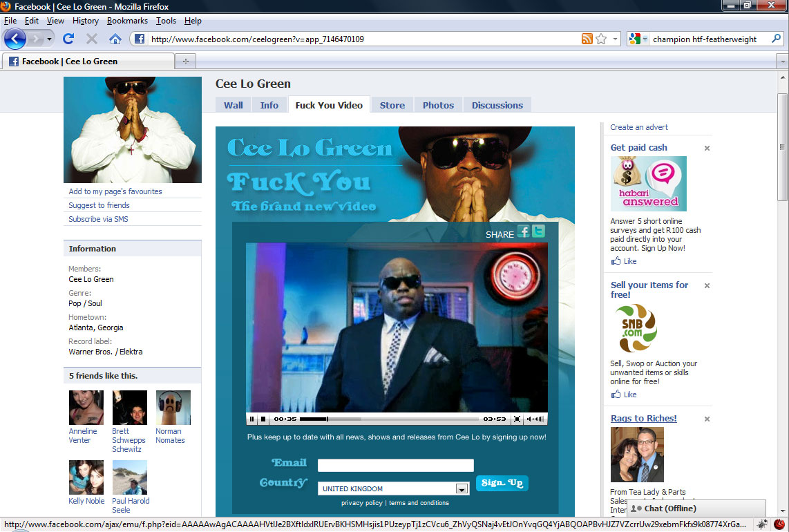
Task: Click Suggest to friends link
Action: pos(99,205)
